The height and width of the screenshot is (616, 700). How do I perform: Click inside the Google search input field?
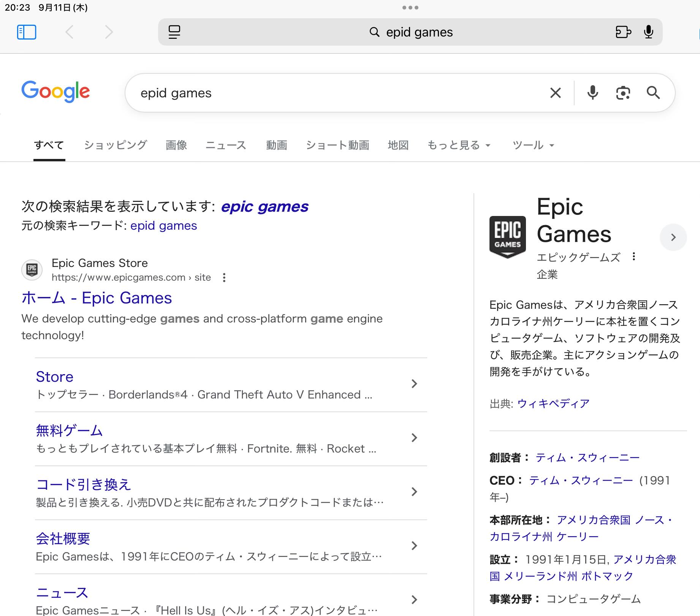click(334, 93)
